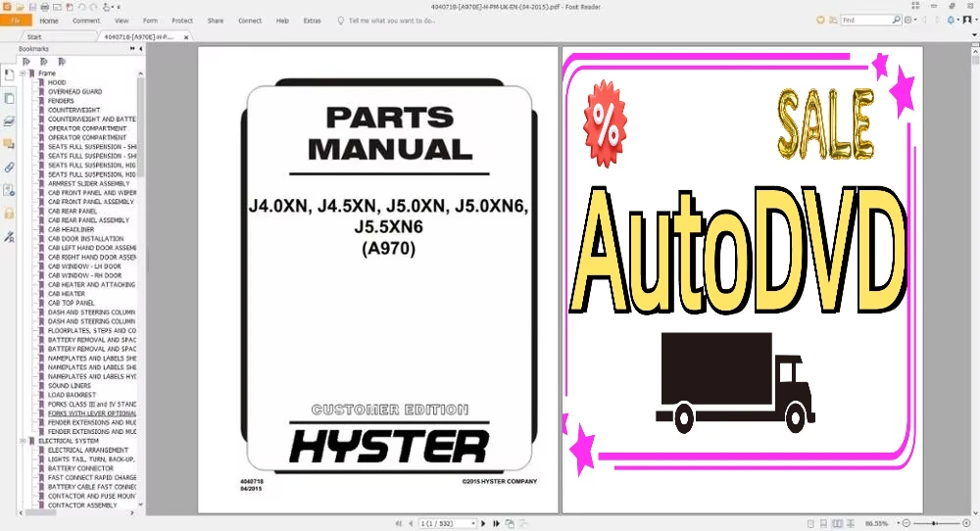Open the Pages thumbnail panel icon

tap(9, 99)
